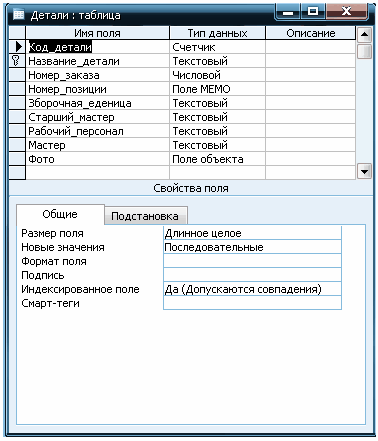Click the Имя поля column header
Screen dimensions: 378x441
coord(98,33)
